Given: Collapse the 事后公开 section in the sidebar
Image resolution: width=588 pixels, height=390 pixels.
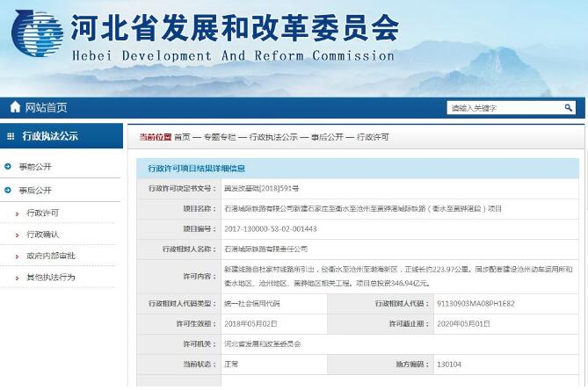Looking at the screenshot, I should tap(35, 190).
